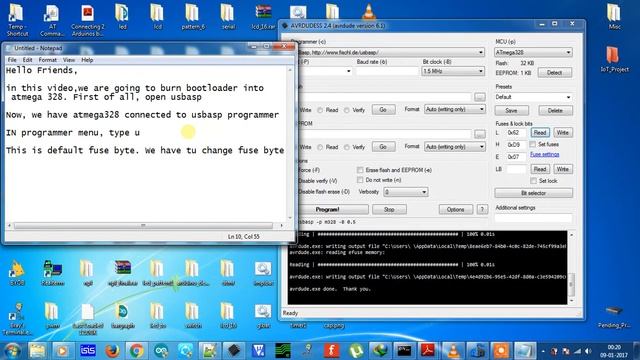Viewport: 640px width, 360px height.
Task: Open the Flash Format dropdown
Action: (455, 109)
